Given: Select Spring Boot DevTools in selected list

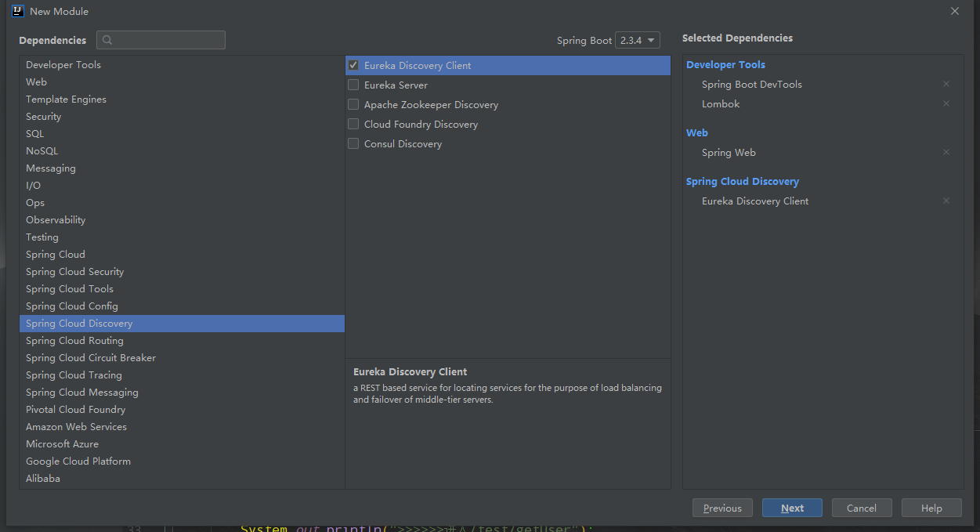Looking at the screenshot, I should click(x=752, y=85).
